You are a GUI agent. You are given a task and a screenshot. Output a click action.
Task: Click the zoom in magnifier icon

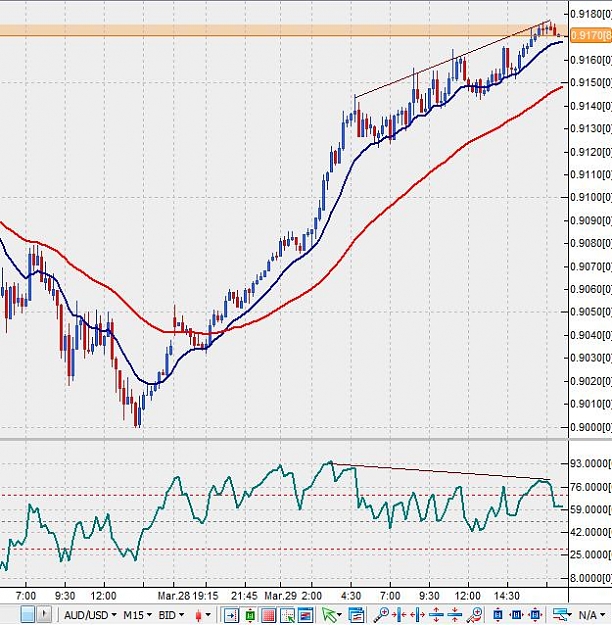click(x=381, y=615)
